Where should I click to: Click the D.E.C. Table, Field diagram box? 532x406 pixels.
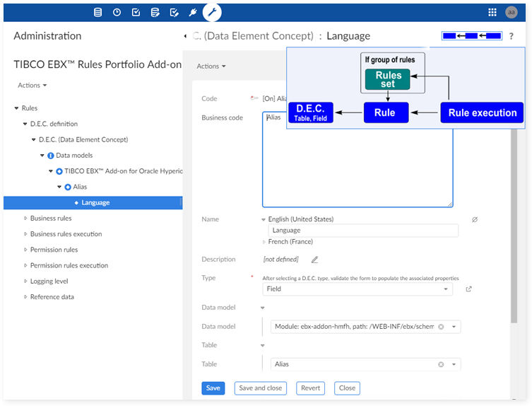click(x=310, y=112)
